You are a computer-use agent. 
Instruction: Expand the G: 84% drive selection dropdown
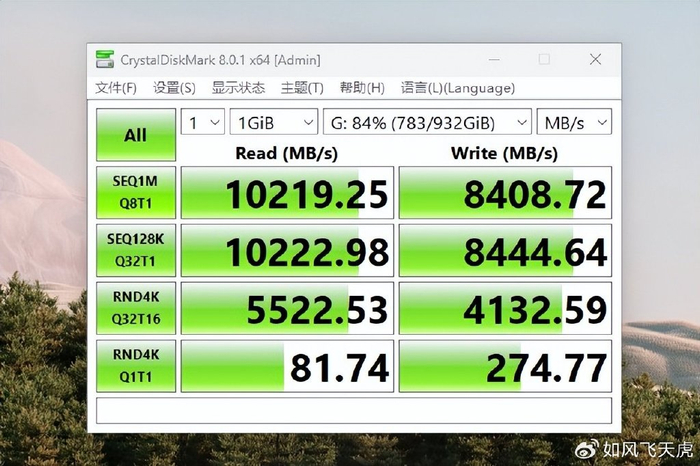coord(427,122)
